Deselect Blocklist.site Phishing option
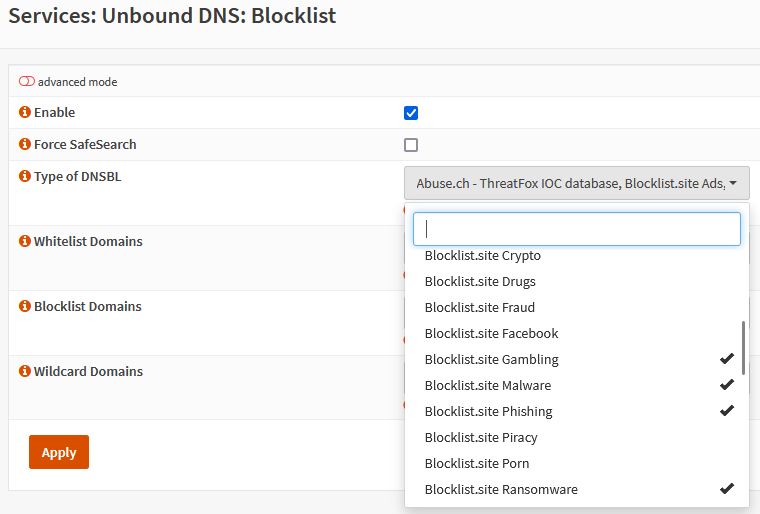Screen dimensions: 760x514 (489, 412)
